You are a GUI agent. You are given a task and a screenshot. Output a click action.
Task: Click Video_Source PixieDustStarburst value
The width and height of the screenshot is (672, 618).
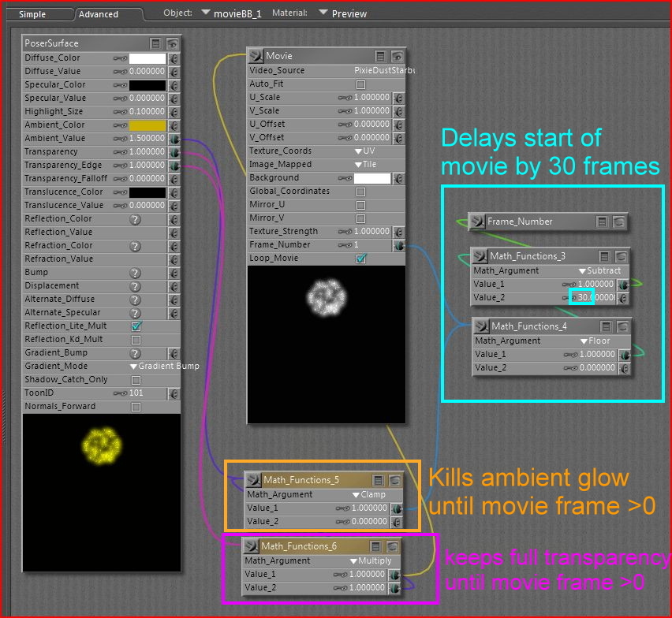click(384, 70)
